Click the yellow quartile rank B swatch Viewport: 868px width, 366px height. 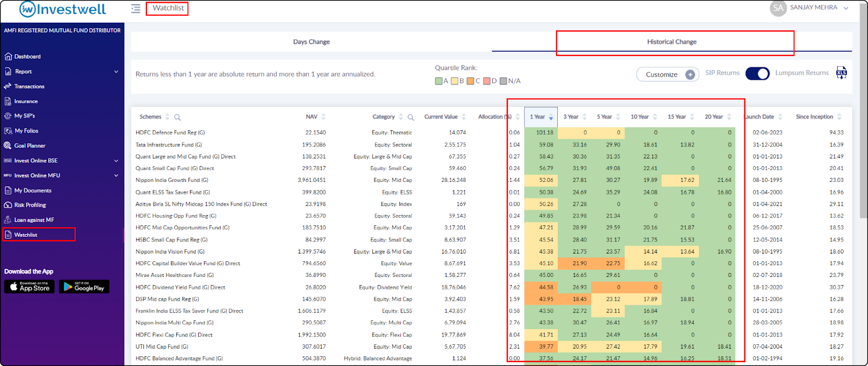click(455, 81)
